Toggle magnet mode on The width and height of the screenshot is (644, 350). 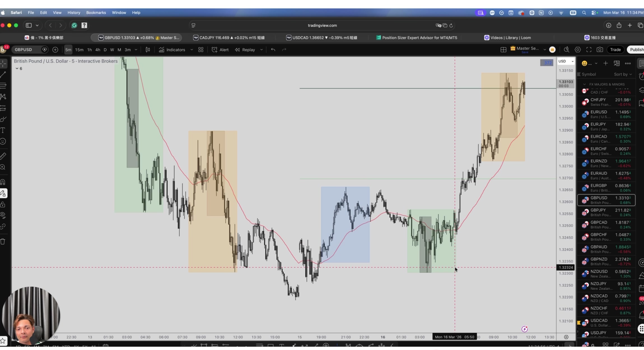[x=3, y=182]
